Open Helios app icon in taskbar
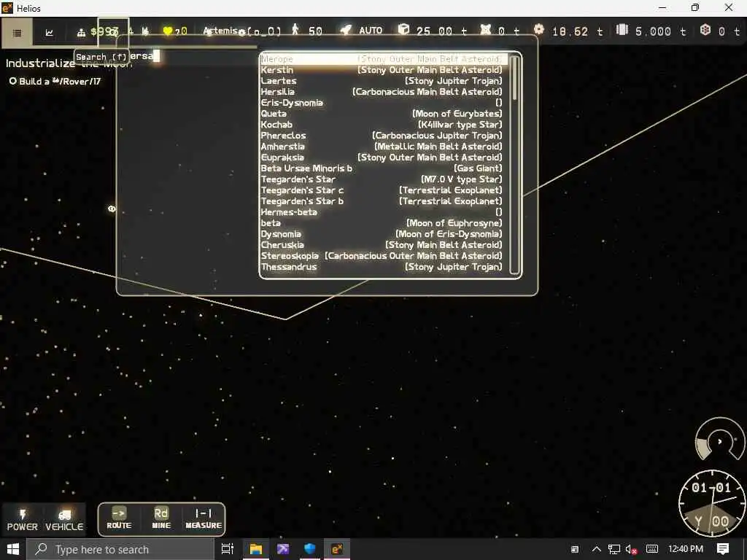747x560 pixels. click(337, 549)
